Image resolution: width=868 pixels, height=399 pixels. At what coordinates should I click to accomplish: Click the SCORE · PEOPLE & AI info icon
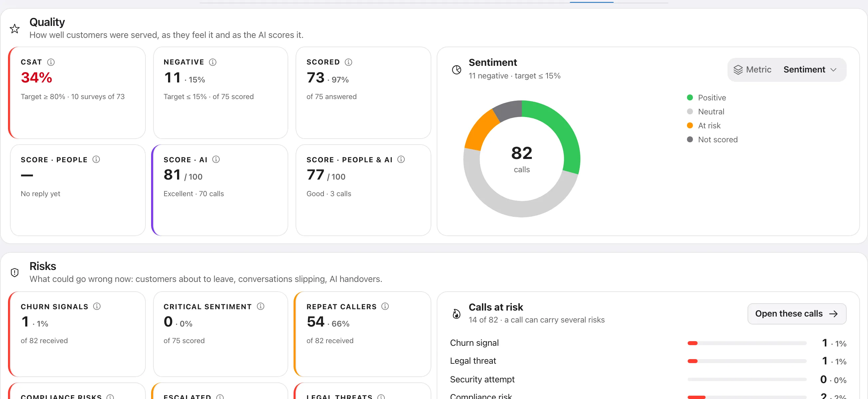click(x=401, y=159)
